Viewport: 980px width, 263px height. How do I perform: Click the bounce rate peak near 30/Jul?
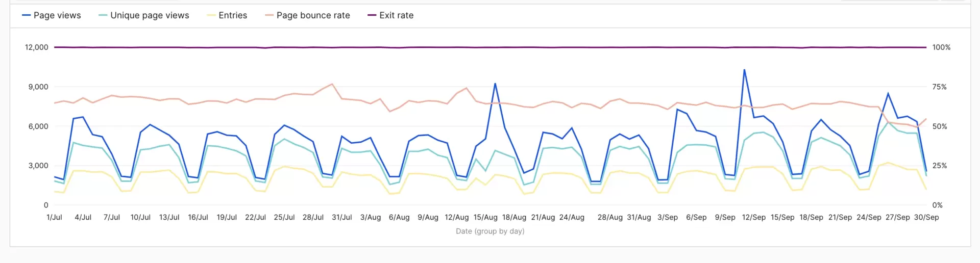[332, 84]
